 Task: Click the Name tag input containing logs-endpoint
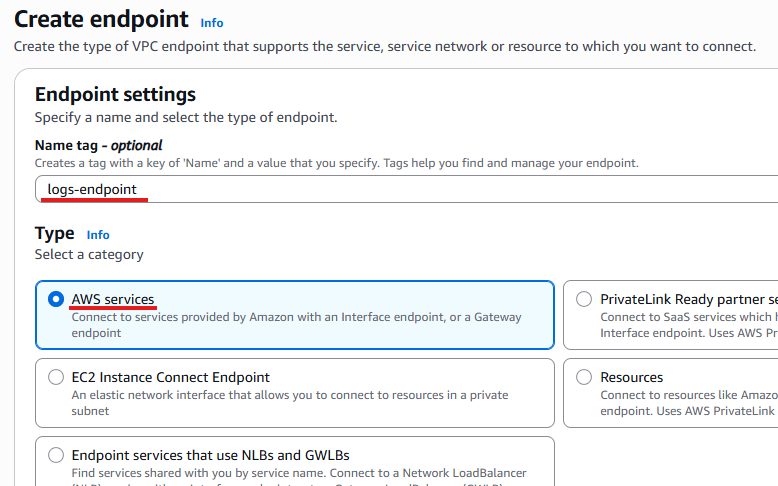click(400, 189)
